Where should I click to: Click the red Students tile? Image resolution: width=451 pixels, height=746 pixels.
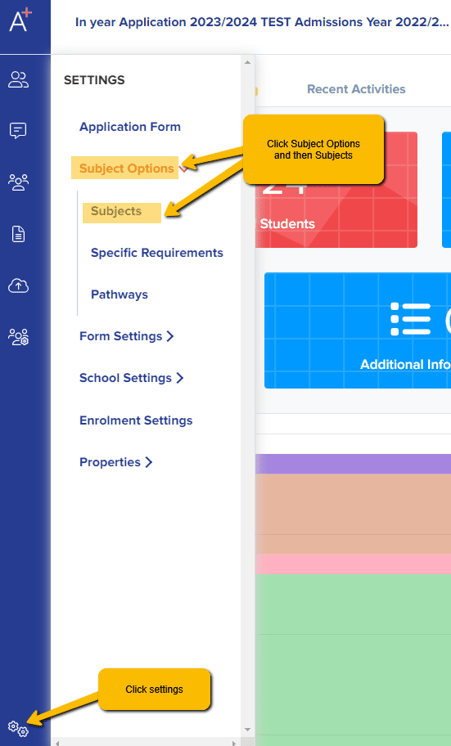pyautogui.click(x=337, y=190)
